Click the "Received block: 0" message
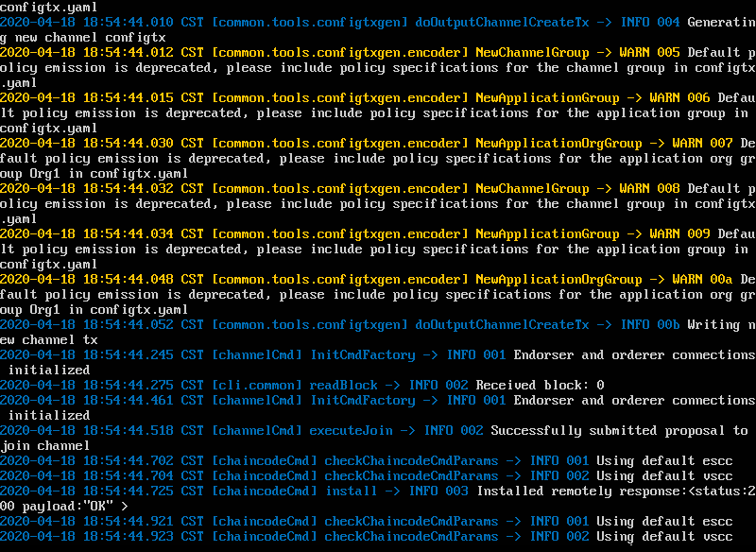756x552 pixels. (x=540, y=386)
